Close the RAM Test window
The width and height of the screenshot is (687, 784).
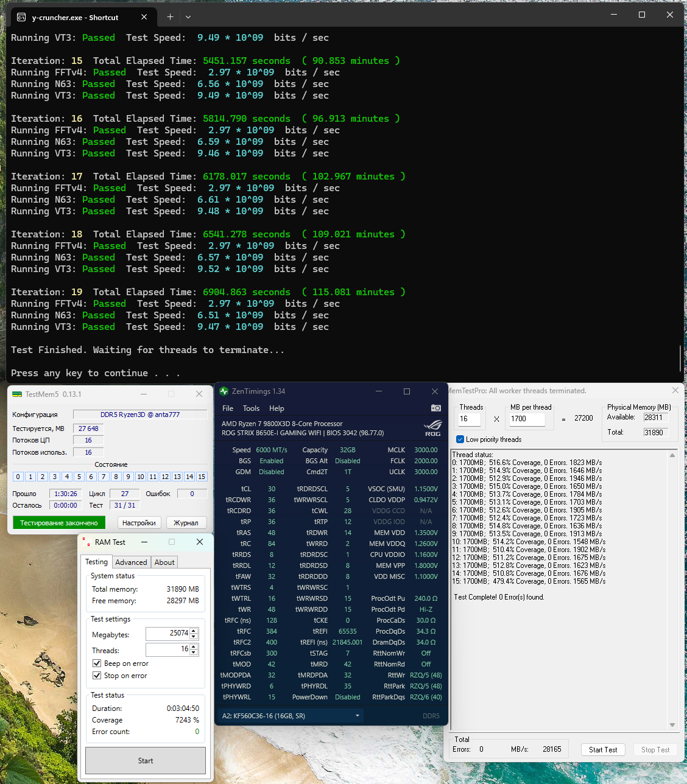pos(200,542)
